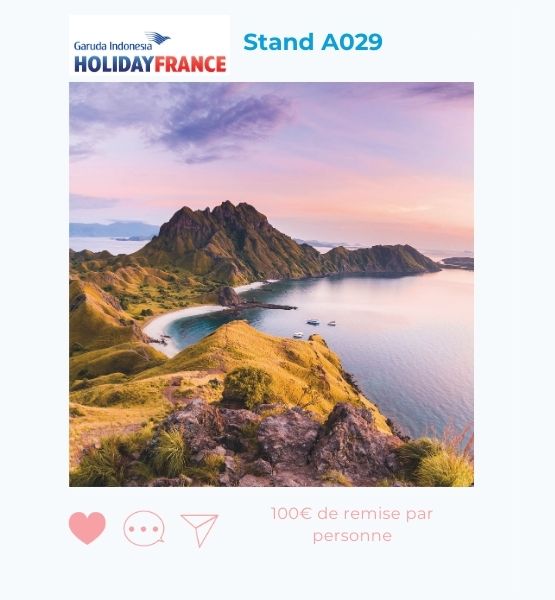Click the '100€ de remise par' text
555x600 pixels.
coord(352,514)
